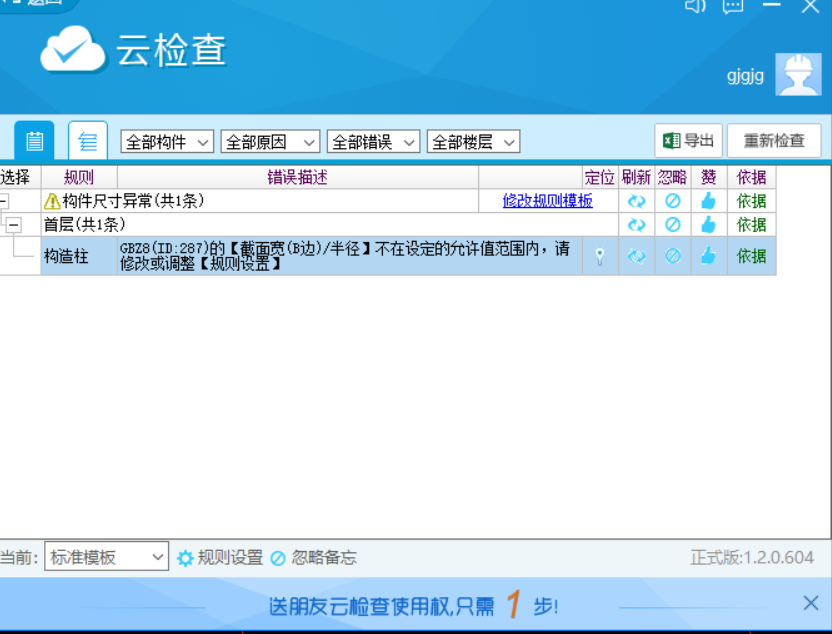832x634 pixels.
Task: Click the 云检查 cloud logo
Action: [x=74, y=49]
